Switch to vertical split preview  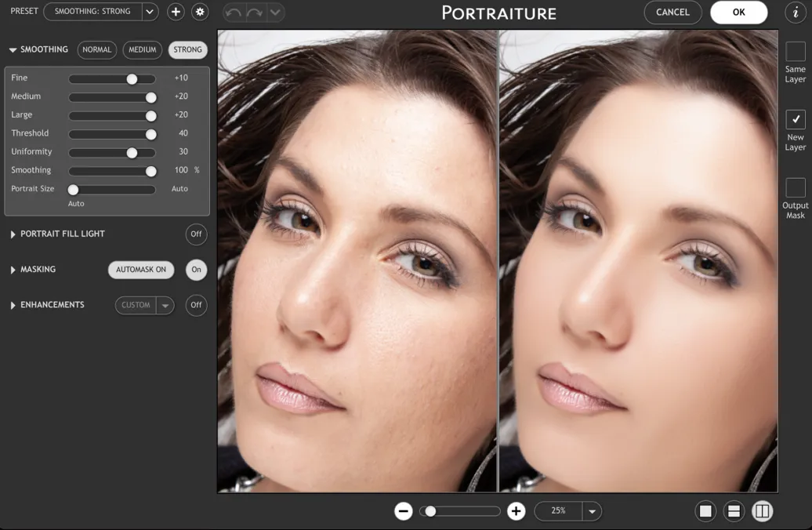[x=763, y=511]
